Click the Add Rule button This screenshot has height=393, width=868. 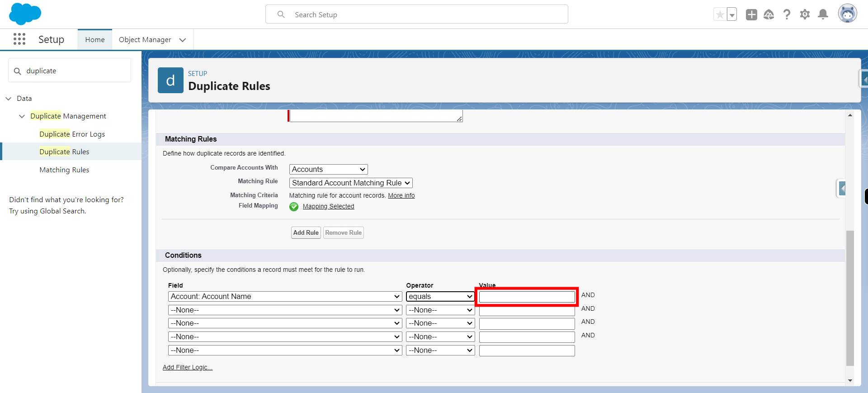coord(306,233)
